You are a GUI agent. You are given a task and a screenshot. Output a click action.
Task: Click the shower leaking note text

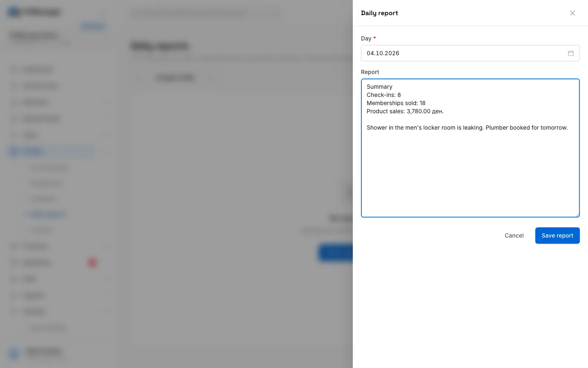tap(467, 128)
